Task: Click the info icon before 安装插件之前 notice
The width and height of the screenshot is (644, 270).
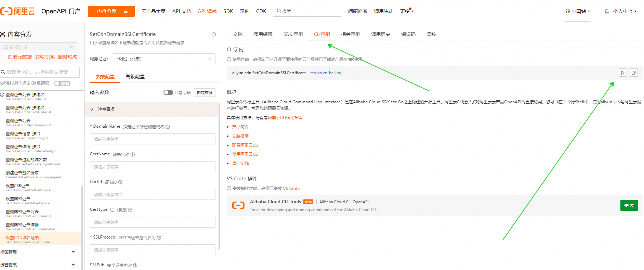Action: (x=229, y=188)
